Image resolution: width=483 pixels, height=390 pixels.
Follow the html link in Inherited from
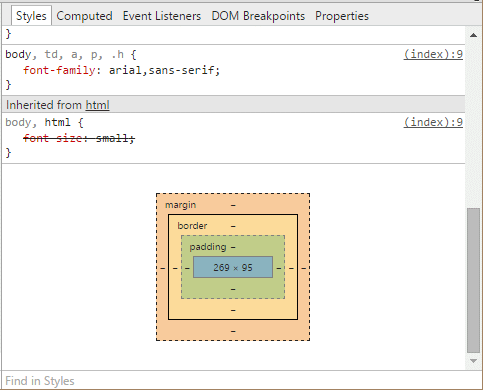[97, 105]
